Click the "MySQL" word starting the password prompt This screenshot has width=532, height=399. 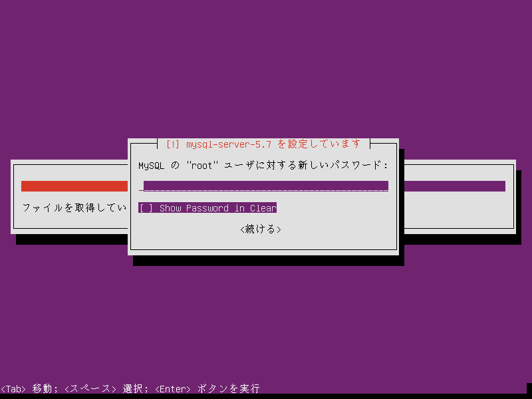click(x=152, y=165)
